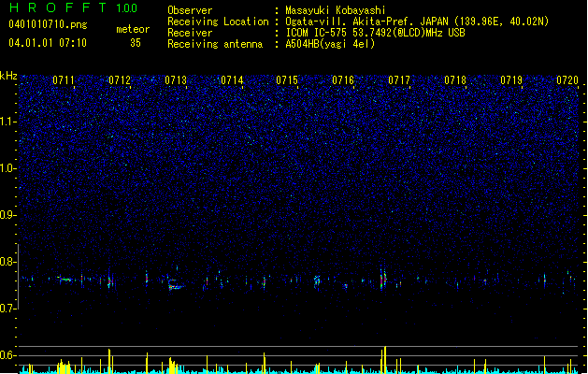Click the HROFFT title text

click(58, 7)
